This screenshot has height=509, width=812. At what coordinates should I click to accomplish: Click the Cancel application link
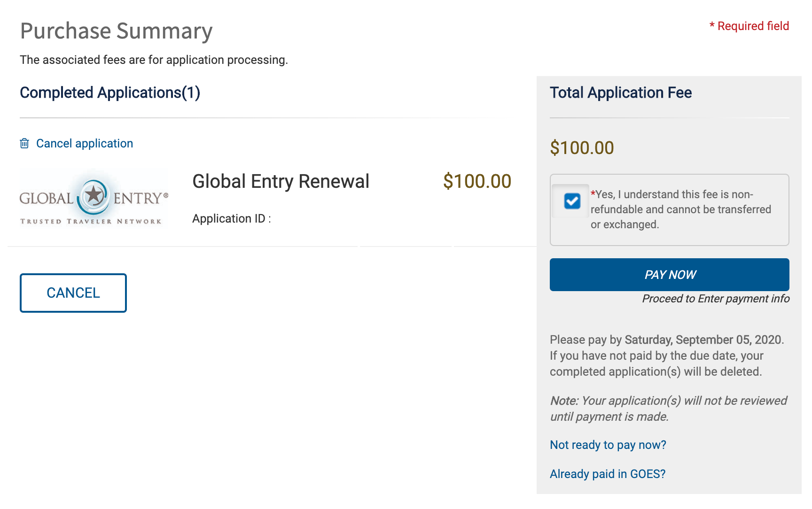tap(85, 143)
